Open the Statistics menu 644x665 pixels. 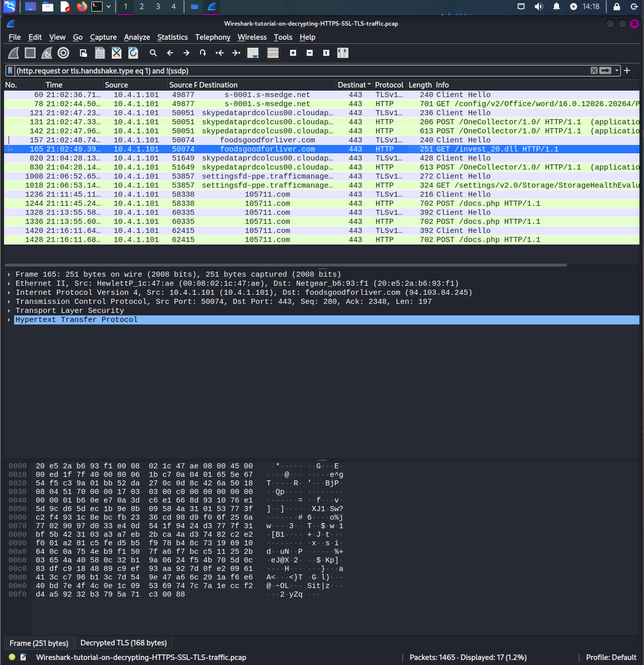point(172,37)
